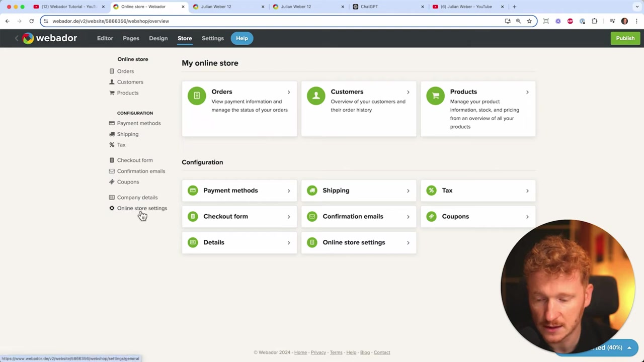Open sidebar Company details link
Viewport: 644px width, 362px height.
pyautogui.click(x=137, y=198)
